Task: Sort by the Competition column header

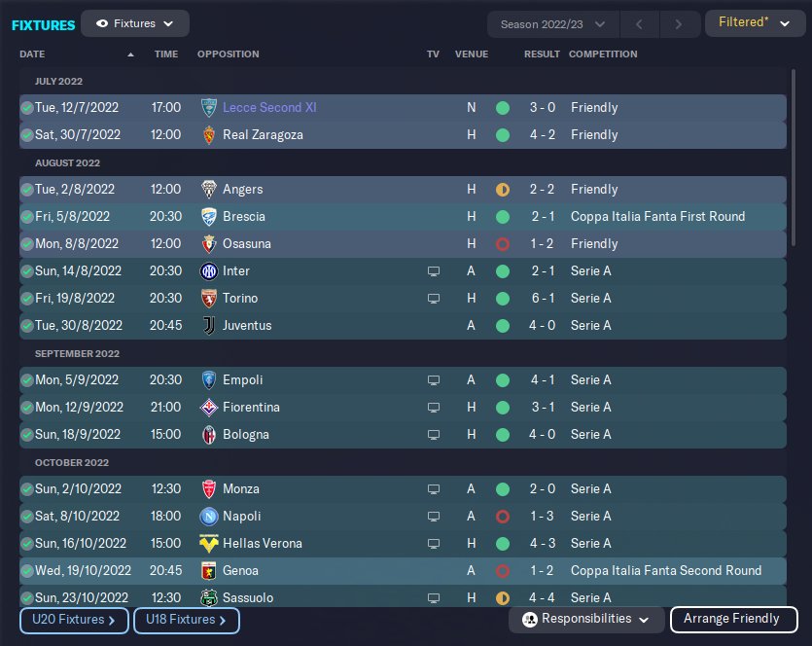Action: [603, 54]
